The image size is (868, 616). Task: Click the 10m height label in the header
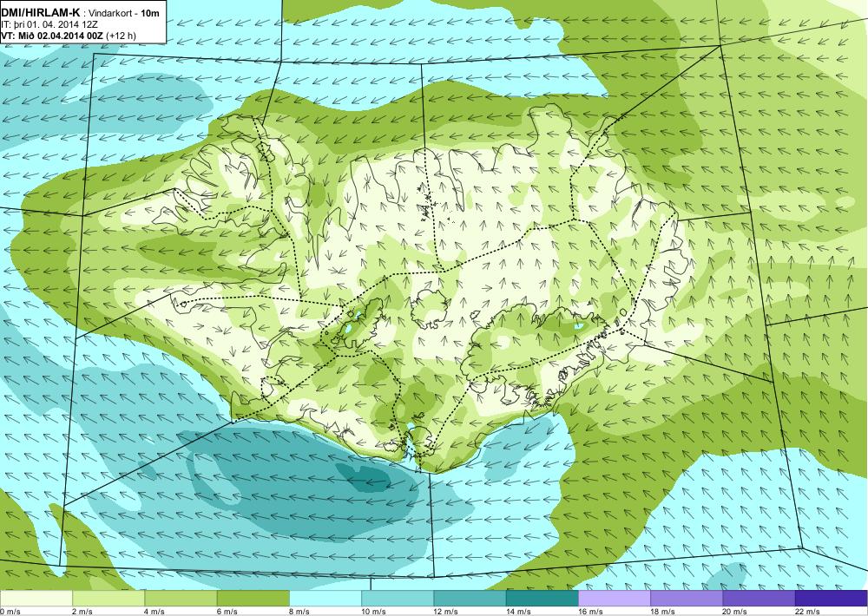coord(150,13)
